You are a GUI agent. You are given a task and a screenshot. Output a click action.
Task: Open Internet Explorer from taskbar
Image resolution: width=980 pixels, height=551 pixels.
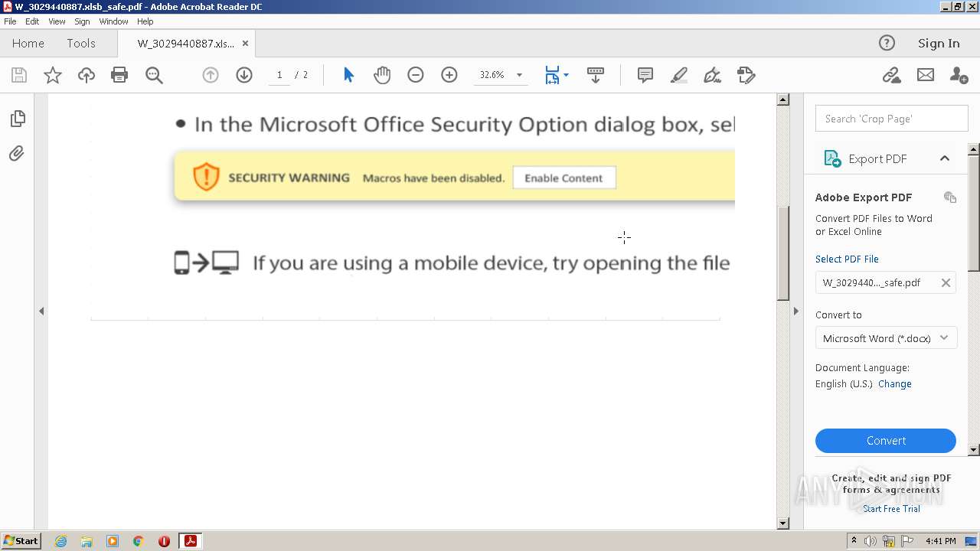pyautogui.click(x=60, y=541)
